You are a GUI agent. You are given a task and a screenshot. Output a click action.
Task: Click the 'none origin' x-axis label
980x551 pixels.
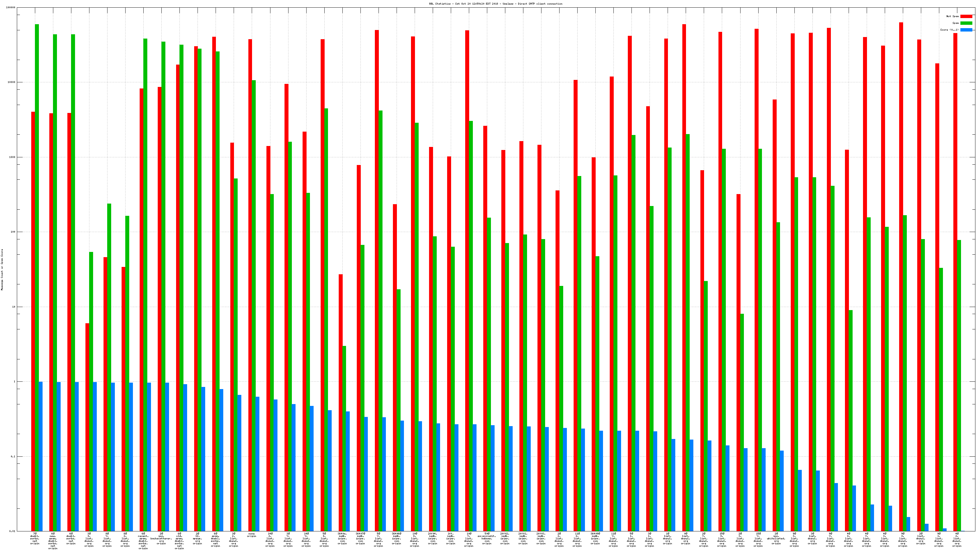(251, 535)
